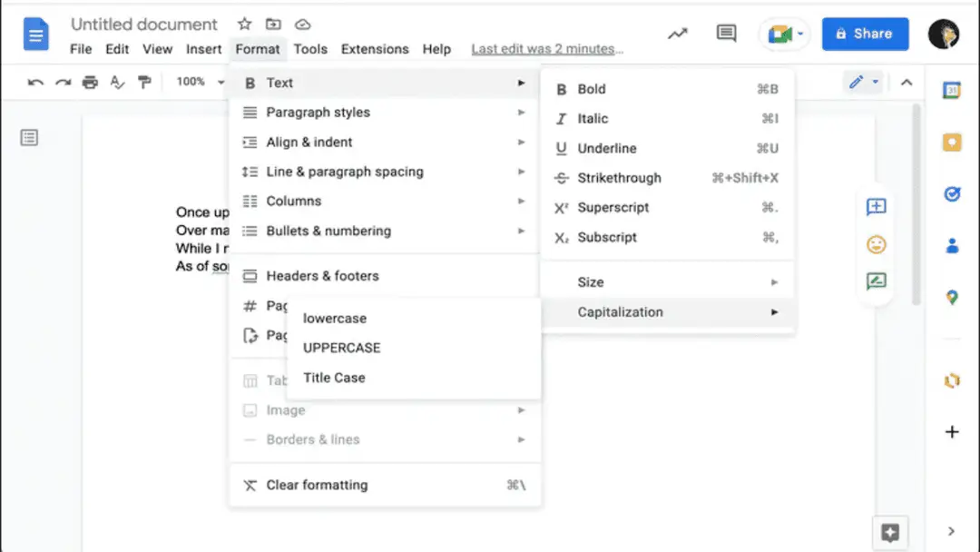
Task: Click the Print toolbar icon
Action: coord(90,82)
